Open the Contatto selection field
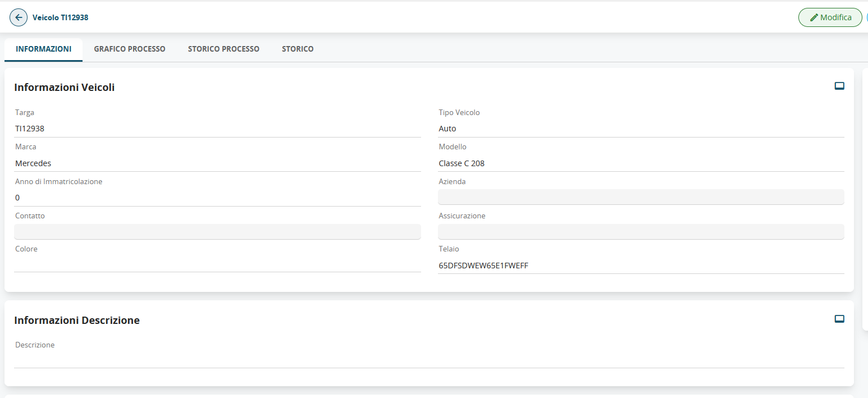868x398 pixels. 217,232
